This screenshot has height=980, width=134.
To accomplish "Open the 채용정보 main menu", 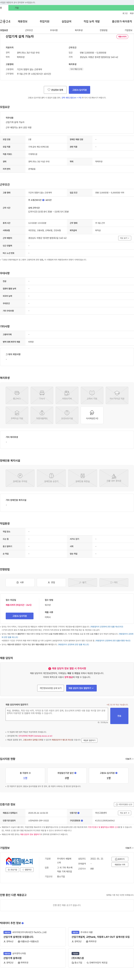I will click(x=22, y=21).
